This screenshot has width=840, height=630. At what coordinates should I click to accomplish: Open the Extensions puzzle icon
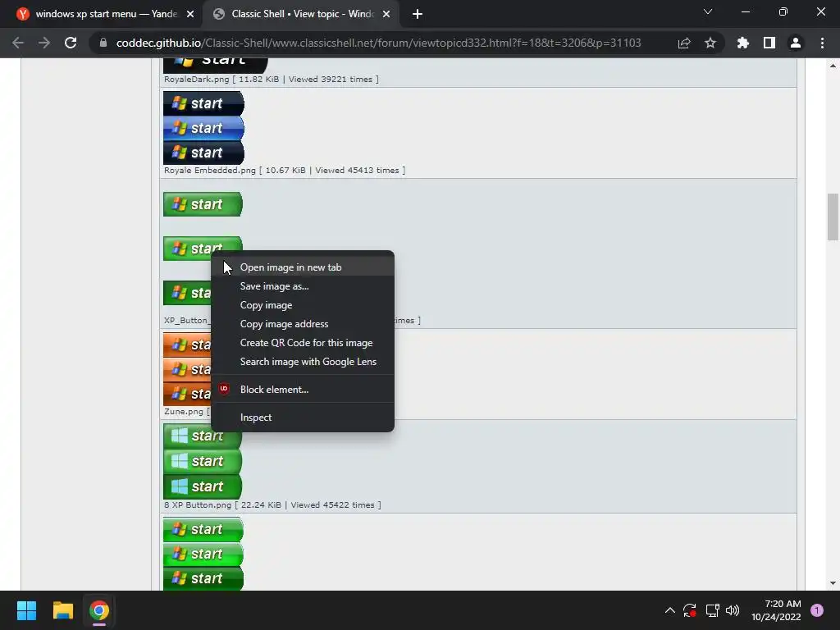(x=743, y=43)
